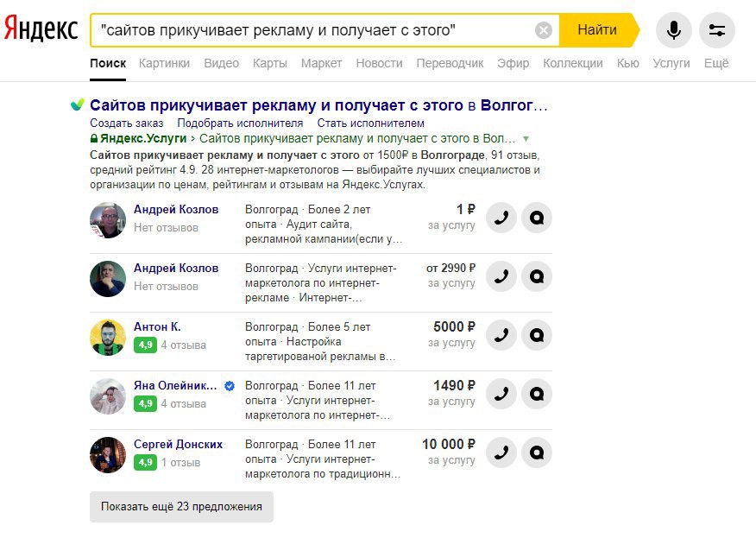Open chat with Андрей Козлов, 1 ₽ listing
The height and width of the screenshot is (538, 756).
(537, 218)
